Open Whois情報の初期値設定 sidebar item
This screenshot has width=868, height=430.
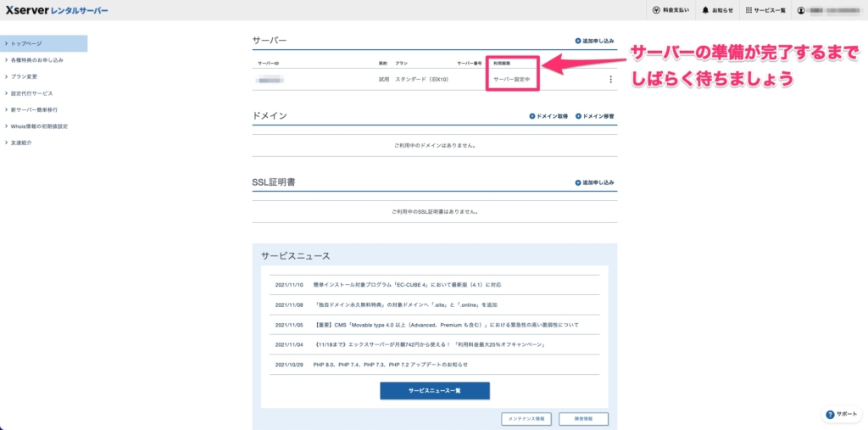(39, 126)
